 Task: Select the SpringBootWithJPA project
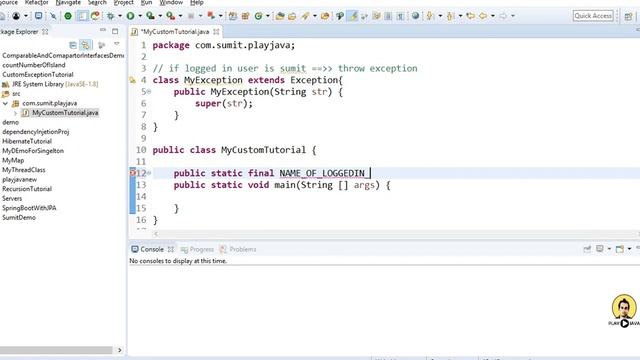click(x=29, y=208)
